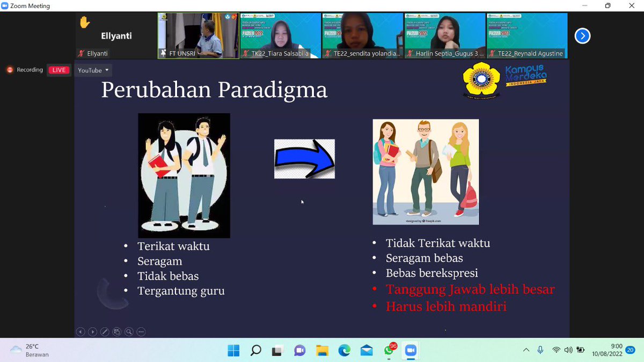Image resolution: width=644 pixels, height=362 pixels.
Task: Select TK22_Tiara Salsabila video thumbnail
Action: point(281,36)
